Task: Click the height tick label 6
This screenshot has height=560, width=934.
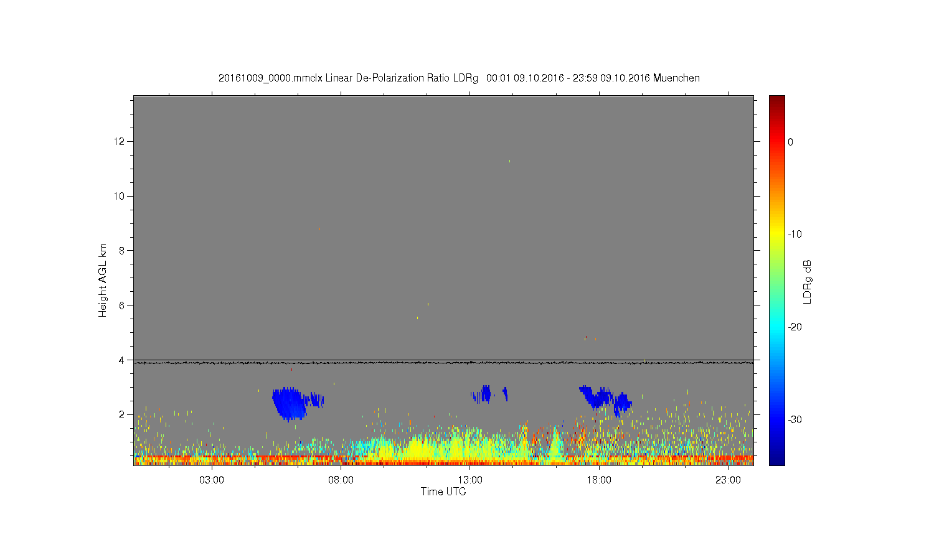Action: coord(123,306)
